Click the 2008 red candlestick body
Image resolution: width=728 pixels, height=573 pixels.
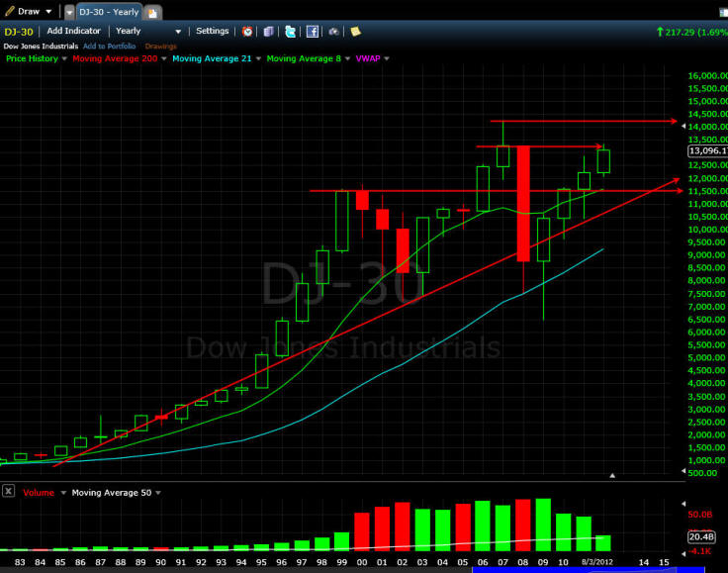[x=523, y=204]
